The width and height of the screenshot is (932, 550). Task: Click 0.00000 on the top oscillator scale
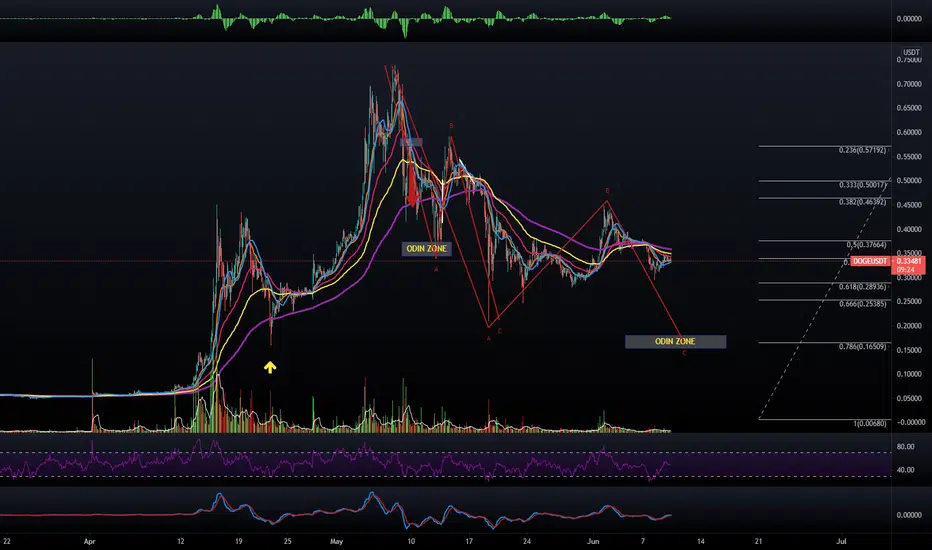point(909,18)
